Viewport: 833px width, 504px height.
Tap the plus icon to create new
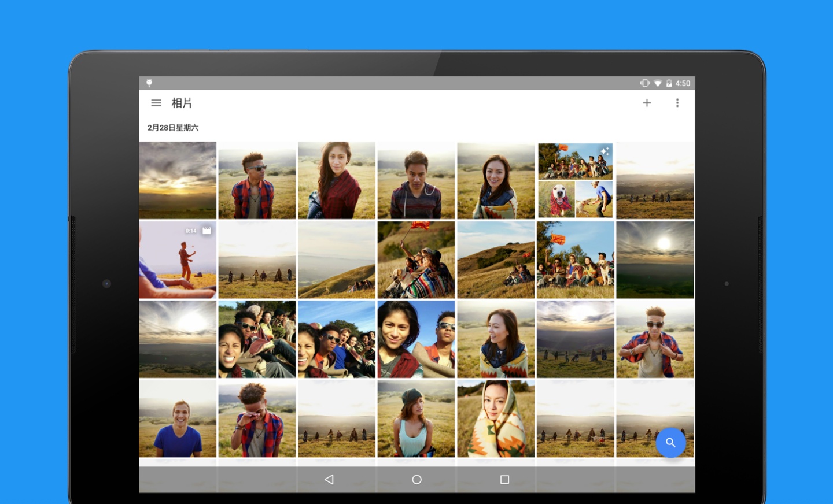pyautogui.click(x=647, y=103)
